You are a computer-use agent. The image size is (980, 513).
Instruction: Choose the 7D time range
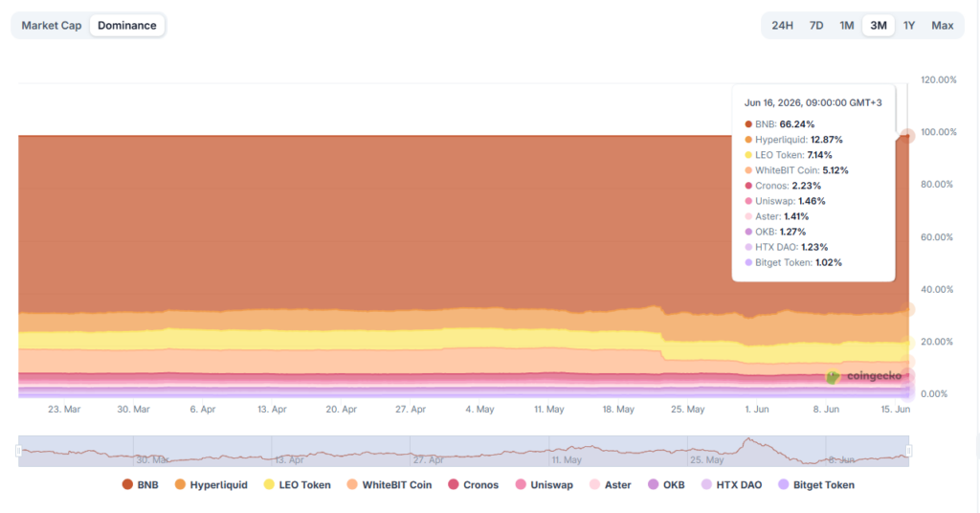tap(816, 26)
